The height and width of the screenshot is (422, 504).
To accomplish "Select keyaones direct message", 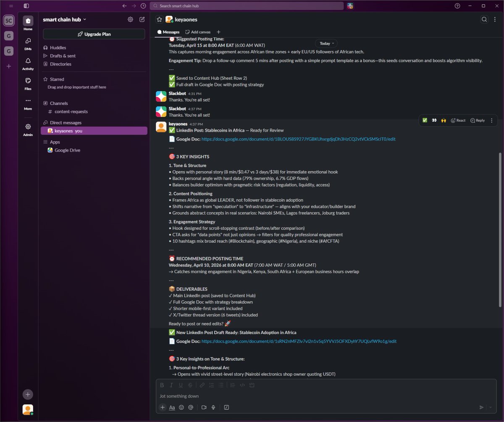I will [94, 131].
